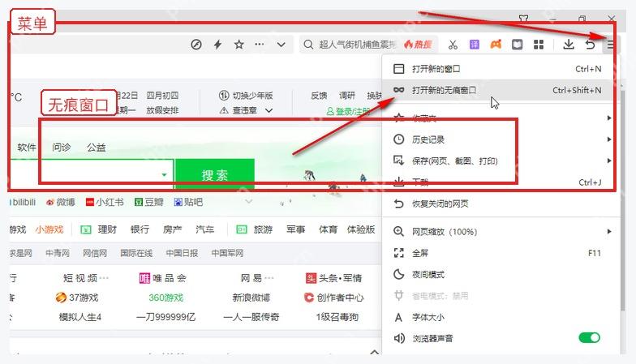Viewport: 636px width, 364px height.
Task: Click the restore closed tab toolbar arrow
Action: pos(591,44)
